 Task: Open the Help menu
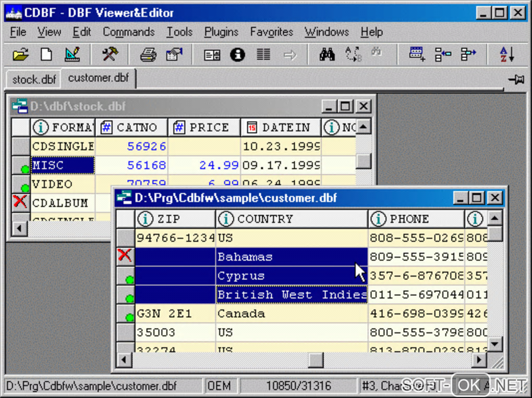pyautogui.click(x=371, y=32)
